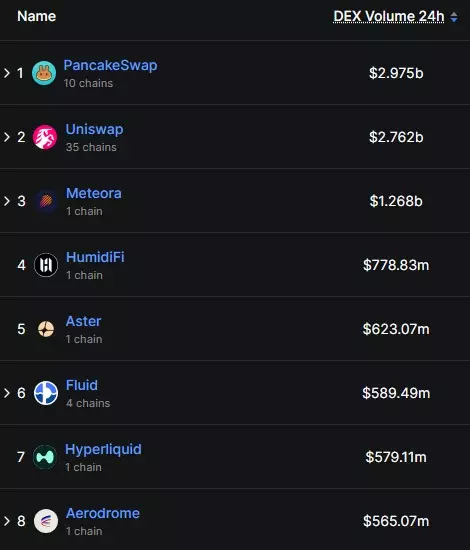Click the pink Uniswap unicorn logo
Screen dimensions: 470x550
(x=45, y=137)
